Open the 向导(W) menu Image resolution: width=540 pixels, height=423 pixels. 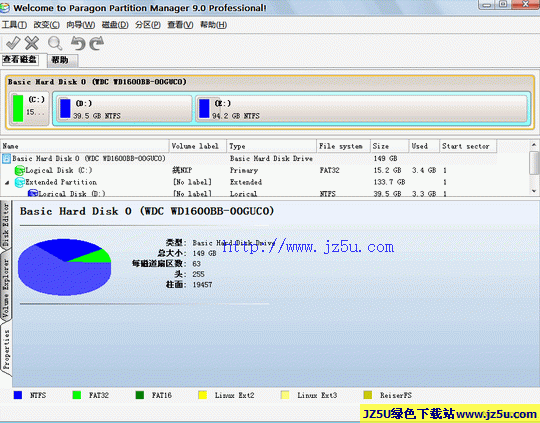(81, 25)
